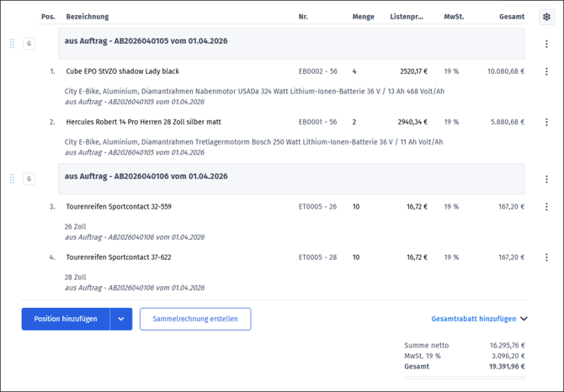Image resolution: width=564 pixels, height=392 pixels.
Task: Click Sammelrechnung erstellen button
Action: click(195, 319)
